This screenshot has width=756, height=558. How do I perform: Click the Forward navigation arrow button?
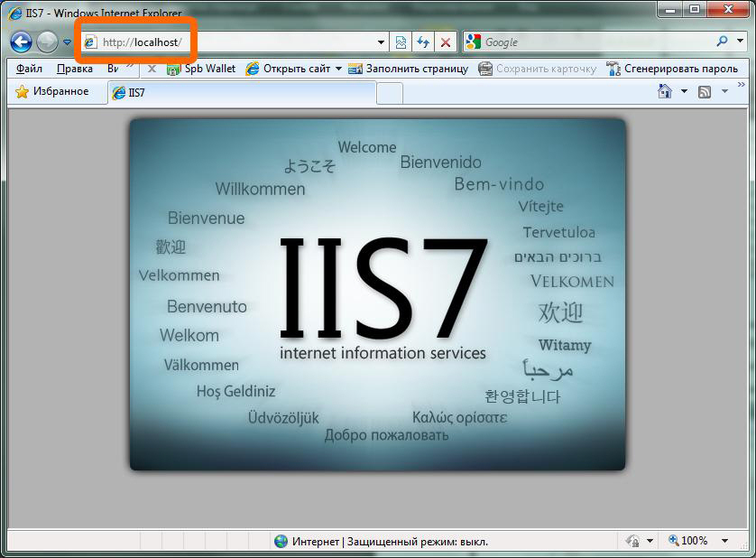pyautogui.click(x=47, y=42)
